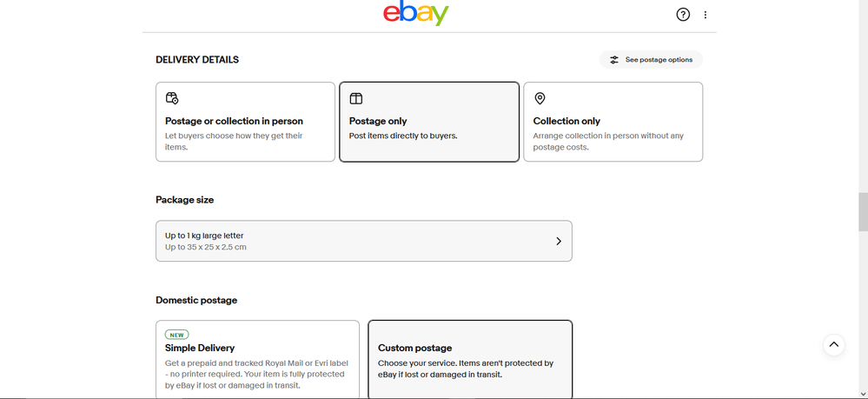Click the box icon on Postage only card
The image size is (868, 399).
coord(356,98)
